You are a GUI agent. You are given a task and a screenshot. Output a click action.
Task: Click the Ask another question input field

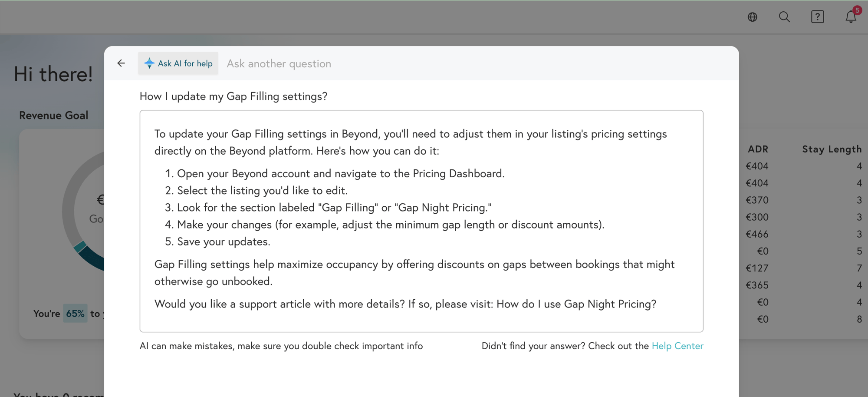(x=477, y=63)
